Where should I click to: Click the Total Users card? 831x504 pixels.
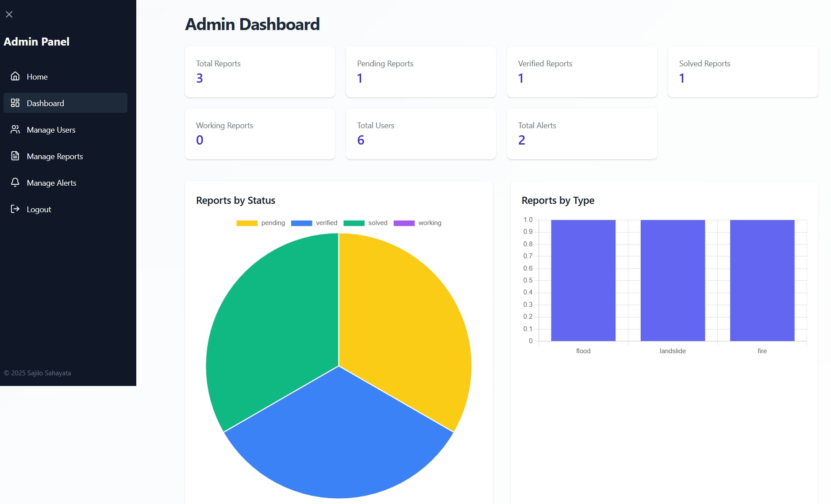[421, 134]
